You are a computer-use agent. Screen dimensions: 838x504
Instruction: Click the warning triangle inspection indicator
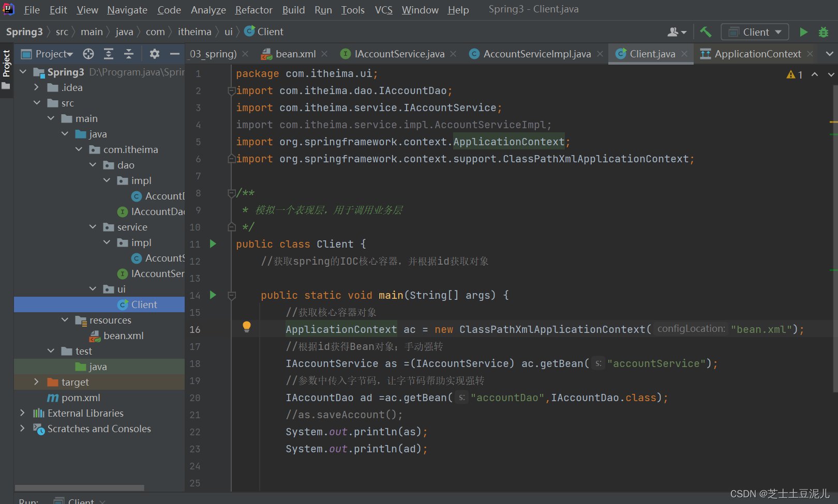[x=791, y=74]
